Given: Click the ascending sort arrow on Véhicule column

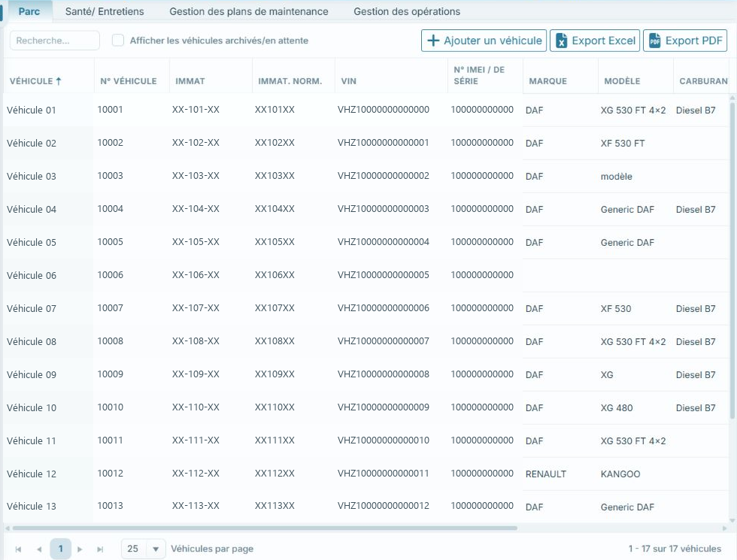Looking at the screenshot, I should (59, 81).
